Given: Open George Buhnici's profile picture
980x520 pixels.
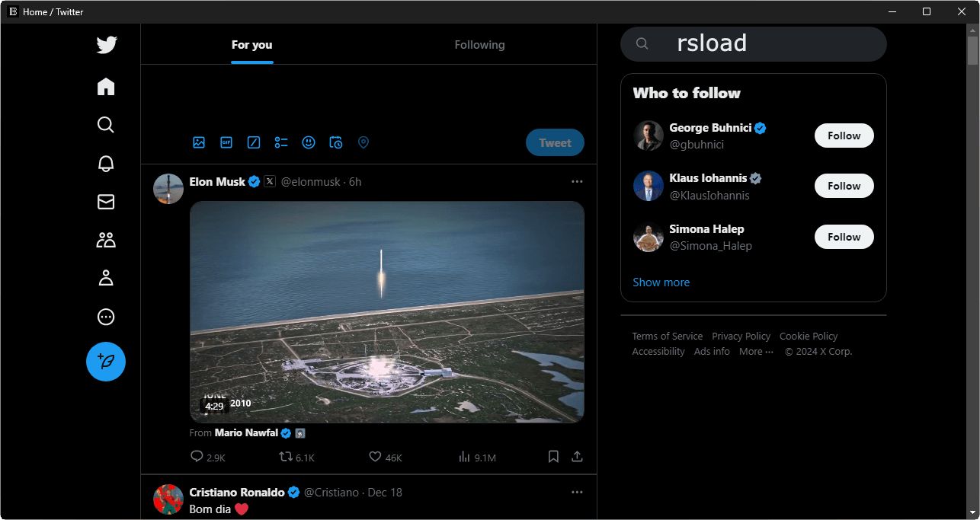Looking at the screenshot, I should [x=649, y=136].
